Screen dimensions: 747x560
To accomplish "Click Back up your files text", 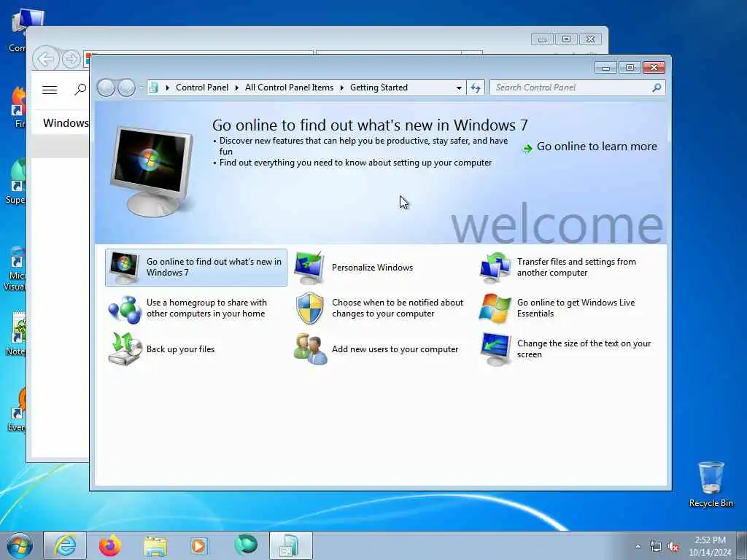I will coord(181,349).
